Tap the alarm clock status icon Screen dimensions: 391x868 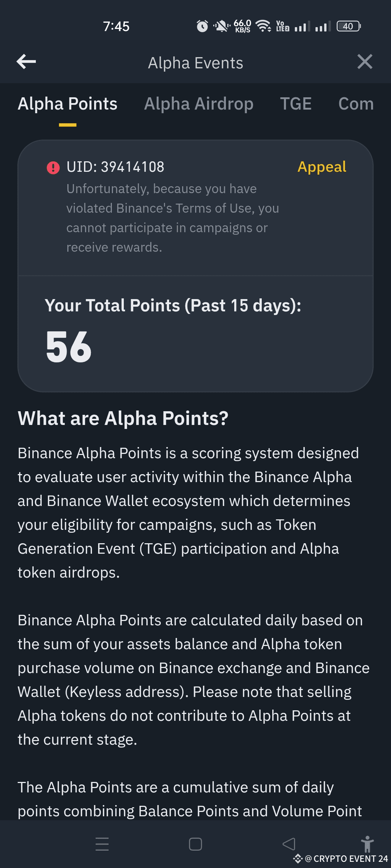click(202, 26)
